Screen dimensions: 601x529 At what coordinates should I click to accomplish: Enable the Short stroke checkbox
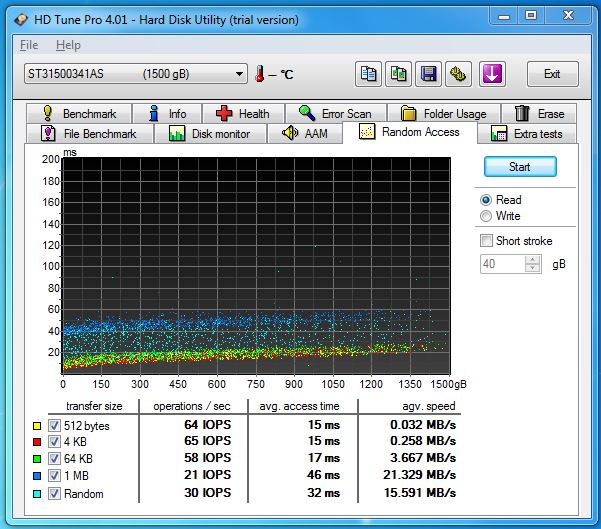coord(486,241)
